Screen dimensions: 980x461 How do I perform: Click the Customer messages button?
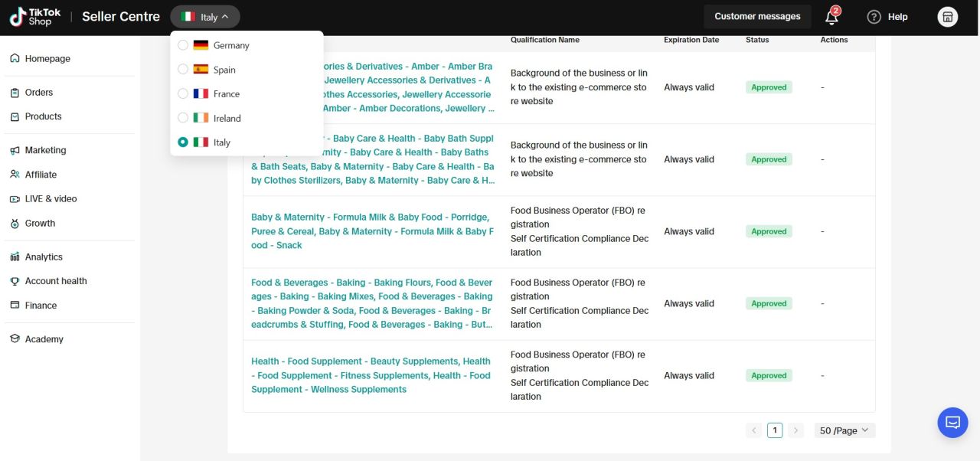(x=757, y=17)
